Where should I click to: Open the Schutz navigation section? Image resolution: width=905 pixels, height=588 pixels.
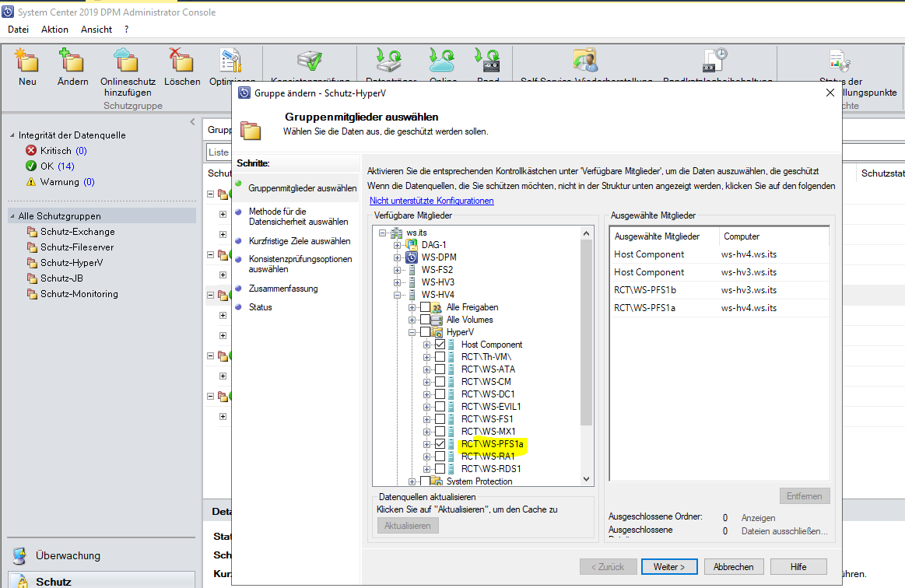pos(102,580)
